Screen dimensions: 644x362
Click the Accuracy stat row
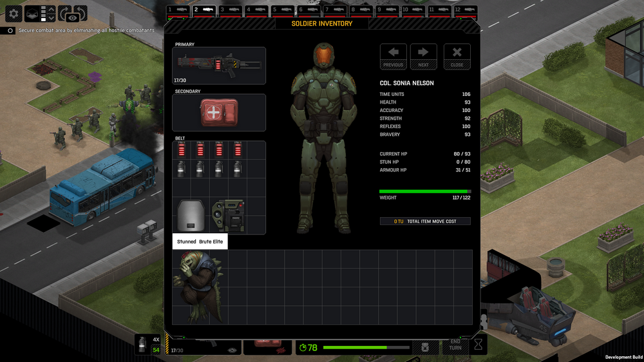pyautogui.click(x=424, y=110)
